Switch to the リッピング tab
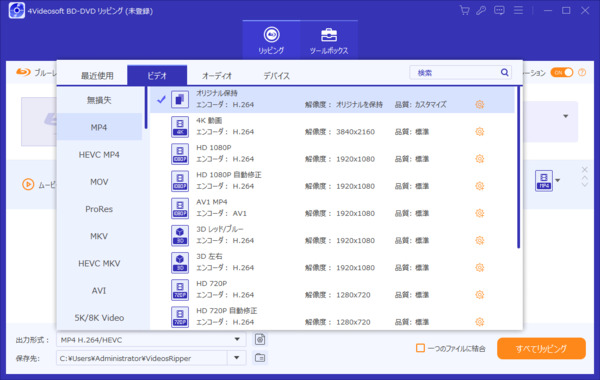 click(x=271, y=40)
